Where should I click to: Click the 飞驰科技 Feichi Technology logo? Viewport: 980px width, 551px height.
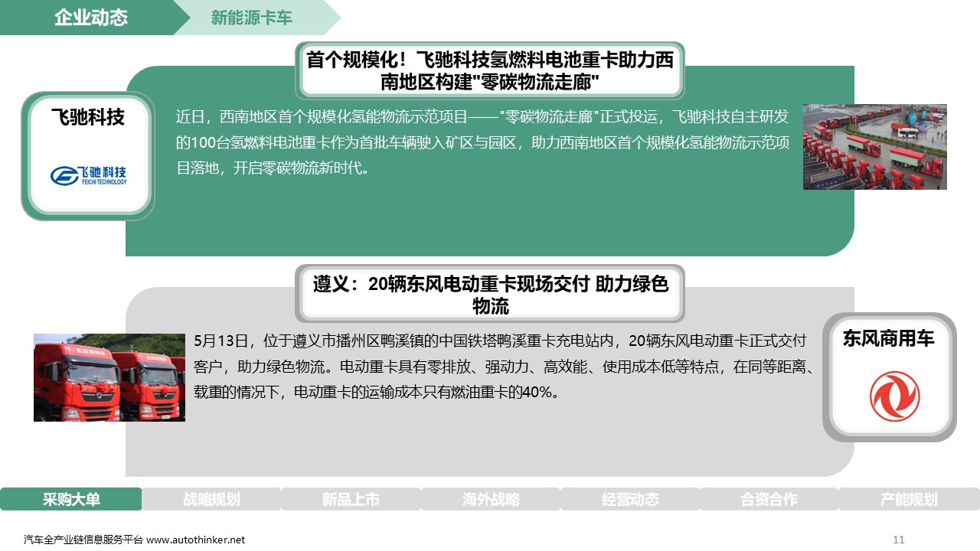[x=89, y=175]
